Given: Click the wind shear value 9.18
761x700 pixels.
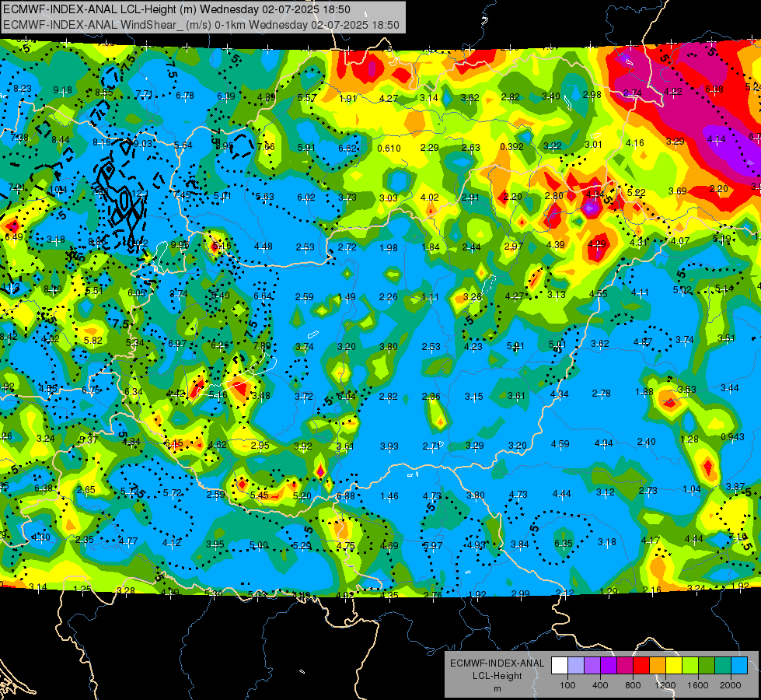Looking at the screenshot, I should [63, 90].
